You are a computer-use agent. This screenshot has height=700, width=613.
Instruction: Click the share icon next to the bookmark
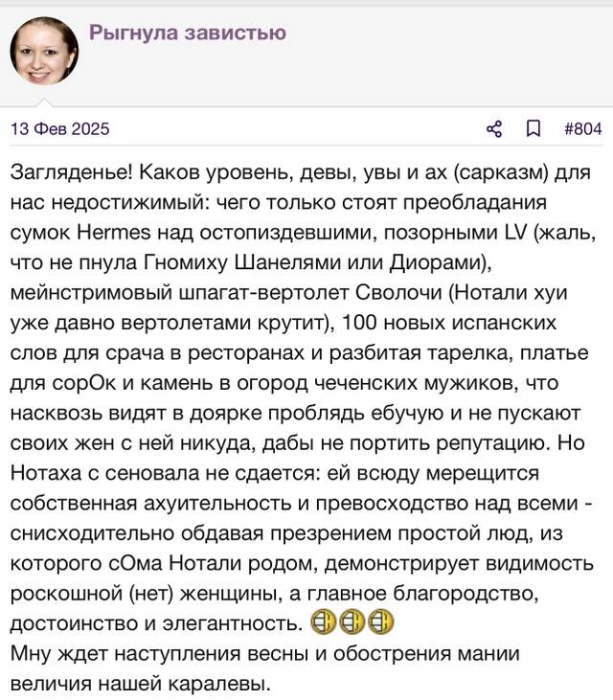[x=494, y=129]
